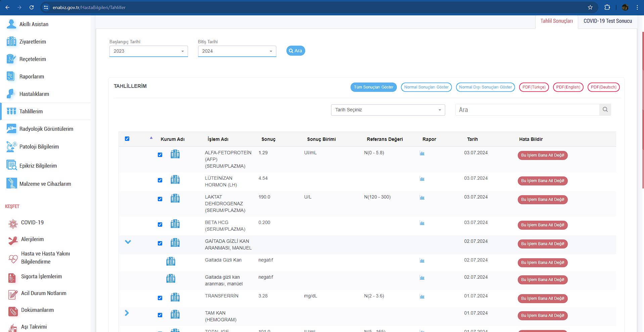
Task: Open Tahlillerim in the sidebar menu
Action: click(46, 111)
